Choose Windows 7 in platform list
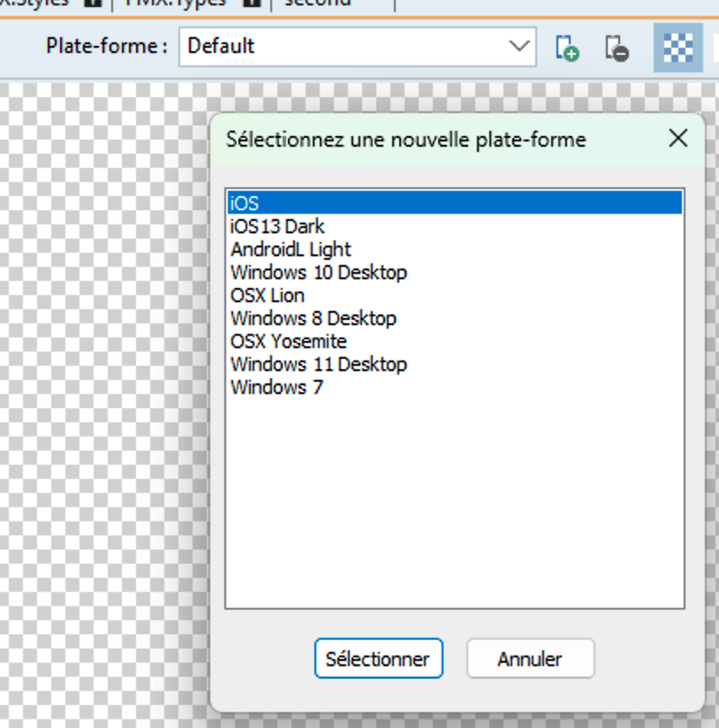Screen dimensions: 719x728 pyautogui.click(x=276, y=387)
